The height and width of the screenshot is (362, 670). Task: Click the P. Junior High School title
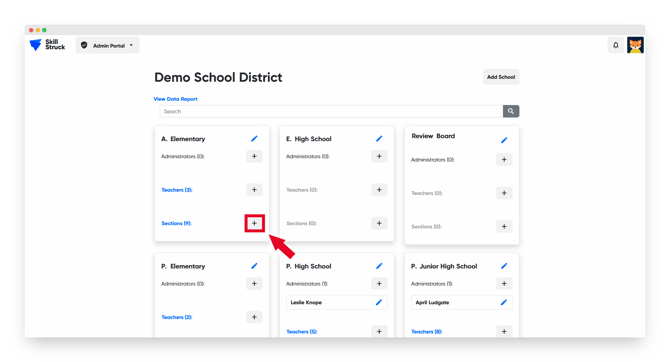tap(444, 266)
